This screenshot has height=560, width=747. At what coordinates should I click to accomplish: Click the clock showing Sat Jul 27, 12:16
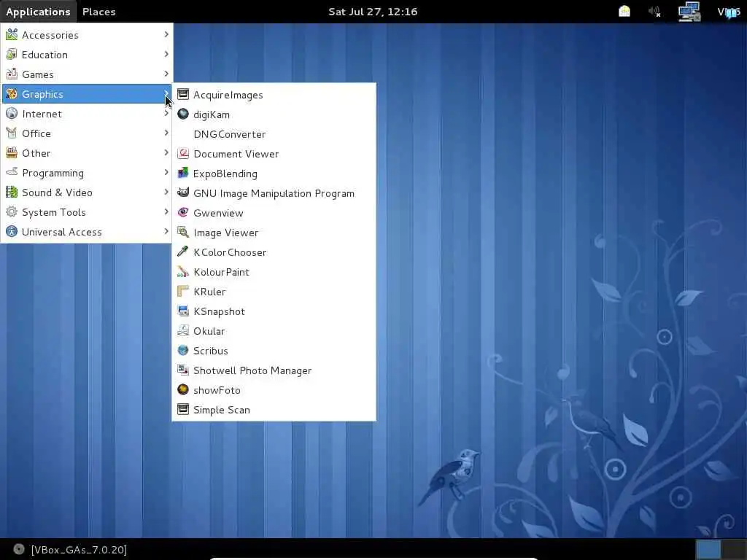[x=373, y=12]
